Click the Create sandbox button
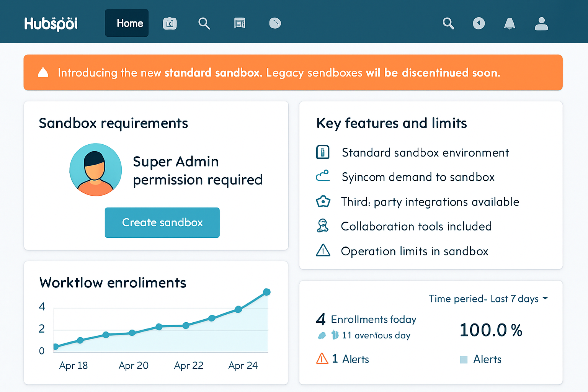Image resolution: width=588 pixels, height=392 pixels. (x=162, y=222)
